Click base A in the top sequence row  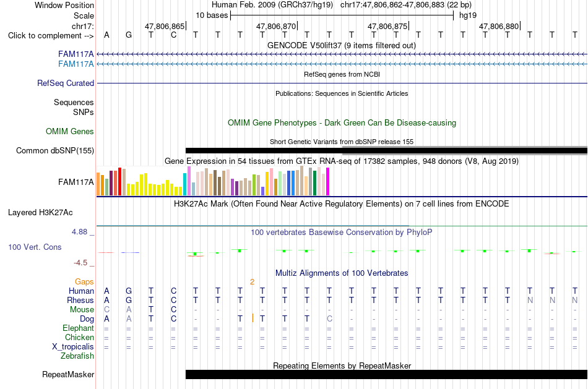pyautogui.click(x=106, y=35)
